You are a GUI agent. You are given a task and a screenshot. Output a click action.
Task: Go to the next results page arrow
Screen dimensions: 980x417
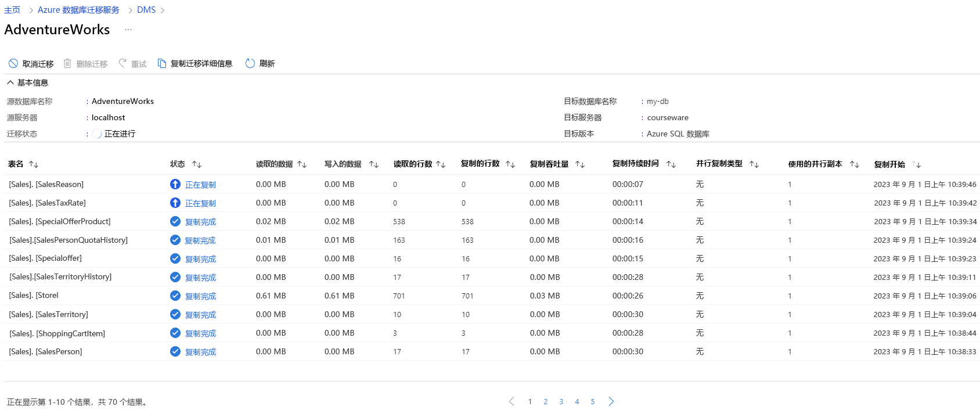click(x=611, y=401)
